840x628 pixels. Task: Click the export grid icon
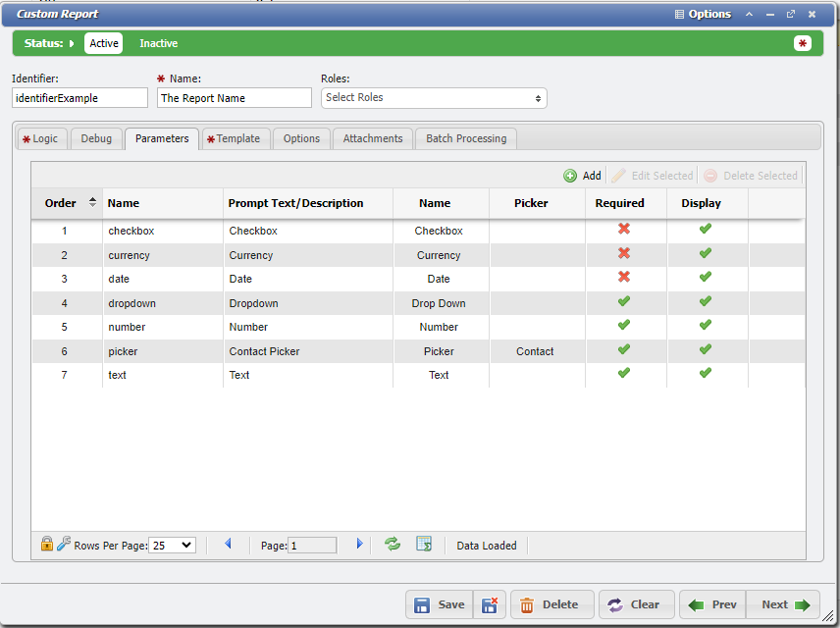click(424, 545)
